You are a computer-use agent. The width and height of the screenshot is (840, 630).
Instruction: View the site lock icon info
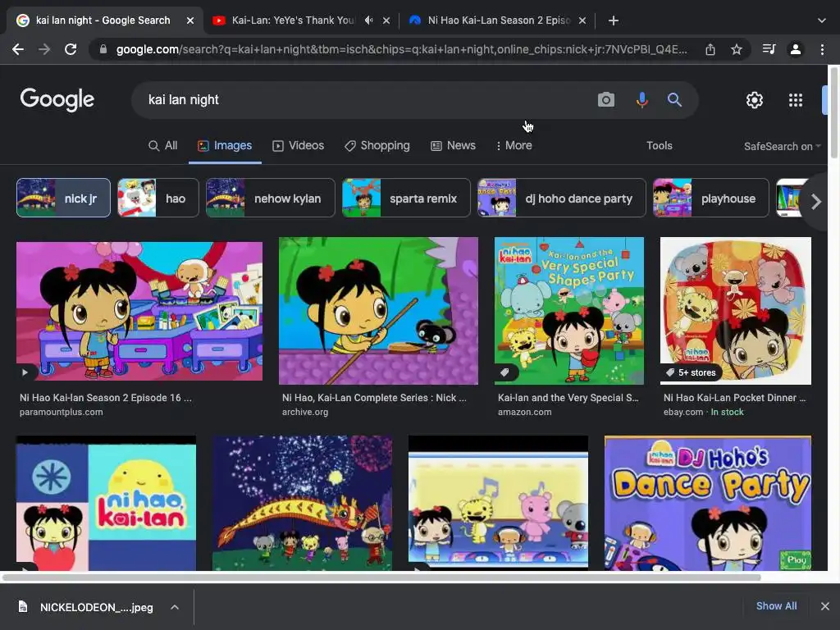(103, 49)
